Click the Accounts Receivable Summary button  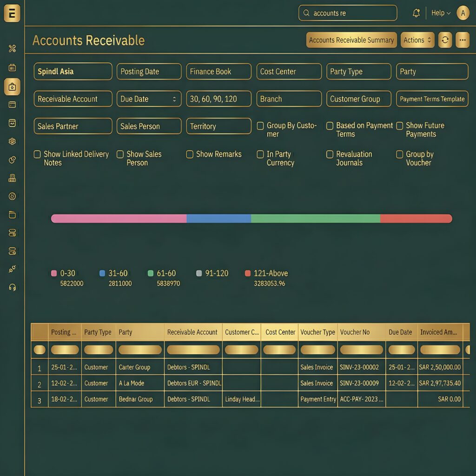[x=351, y=40]
